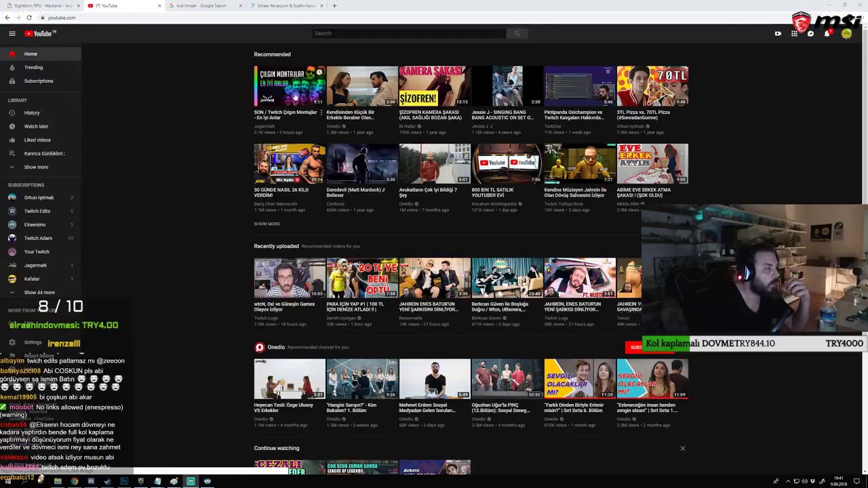Open the Jessie J Bang Bang thumbnail
The height and width of the screenshot is (488, 868).
507,86
